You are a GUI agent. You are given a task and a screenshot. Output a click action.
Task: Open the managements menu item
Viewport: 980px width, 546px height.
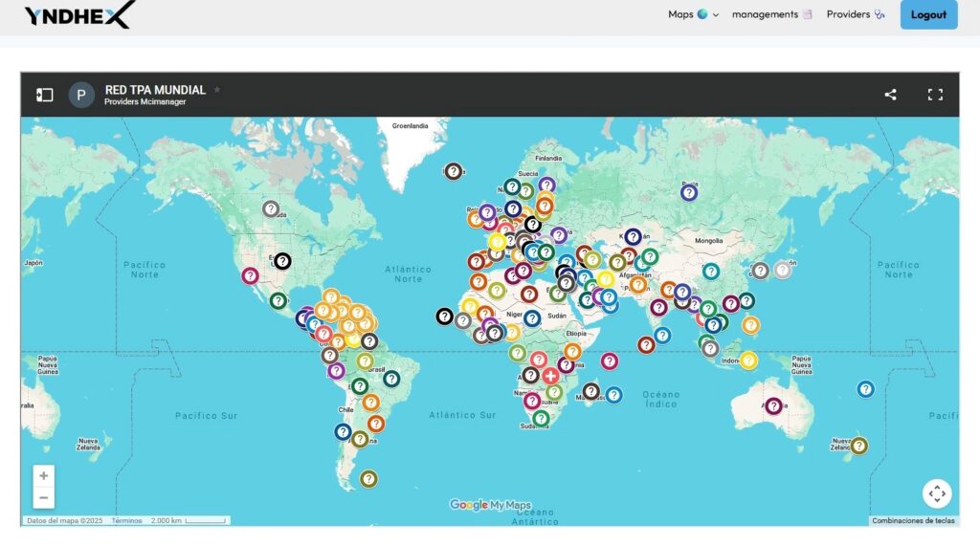(772, 14)
